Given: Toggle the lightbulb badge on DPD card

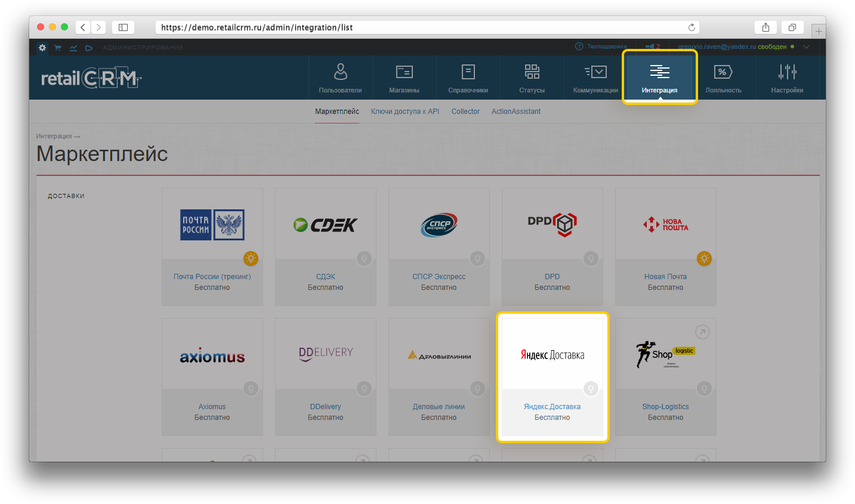Looking at the screenshot, I should 591,259.
